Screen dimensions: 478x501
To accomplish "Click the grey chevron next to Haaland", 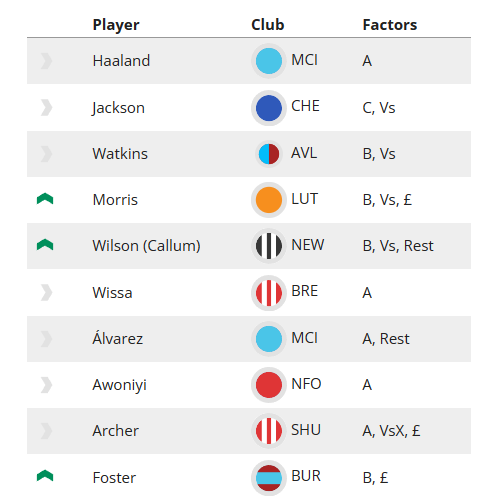I will tap(46, 61).
